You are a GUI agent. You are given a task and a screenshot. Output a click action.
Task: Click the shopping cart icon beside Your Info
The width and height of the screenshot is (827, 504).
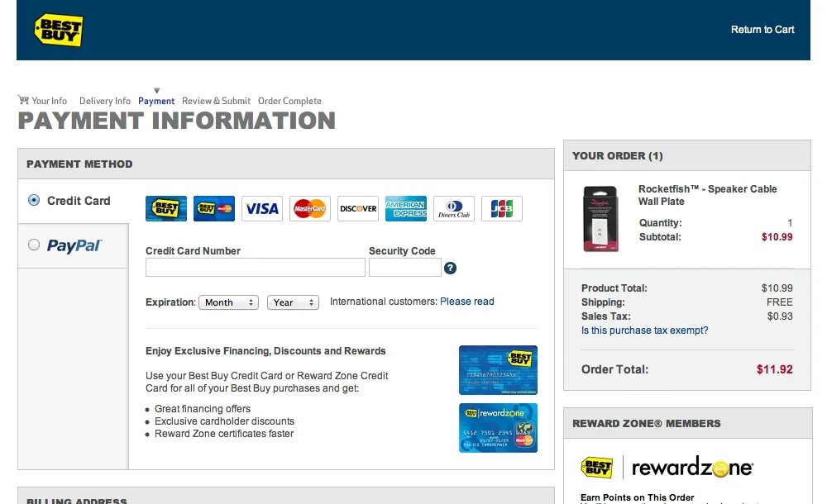tap(23, 99)
